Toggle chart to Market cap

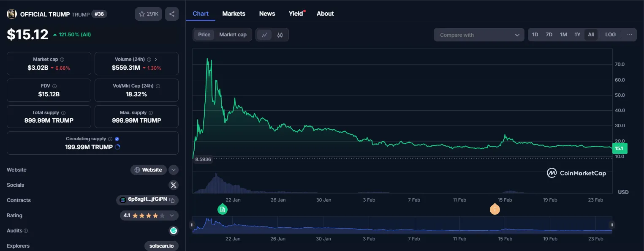pyautogui.click(x=233, y=35)
